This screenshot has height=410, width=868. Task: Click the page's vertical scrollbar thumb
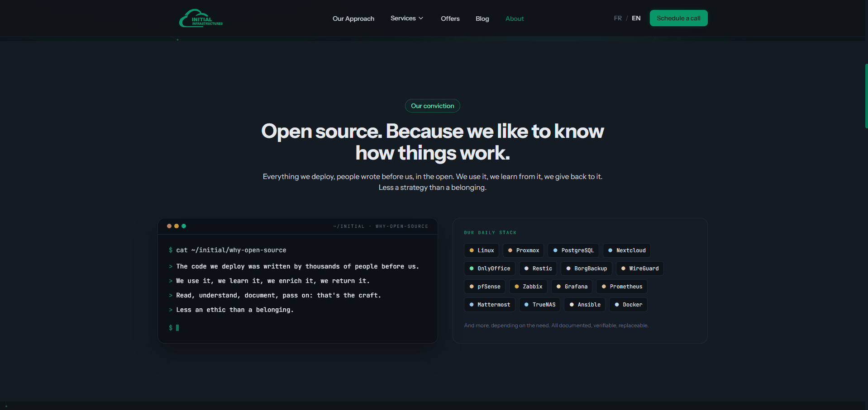click(866, 96)
